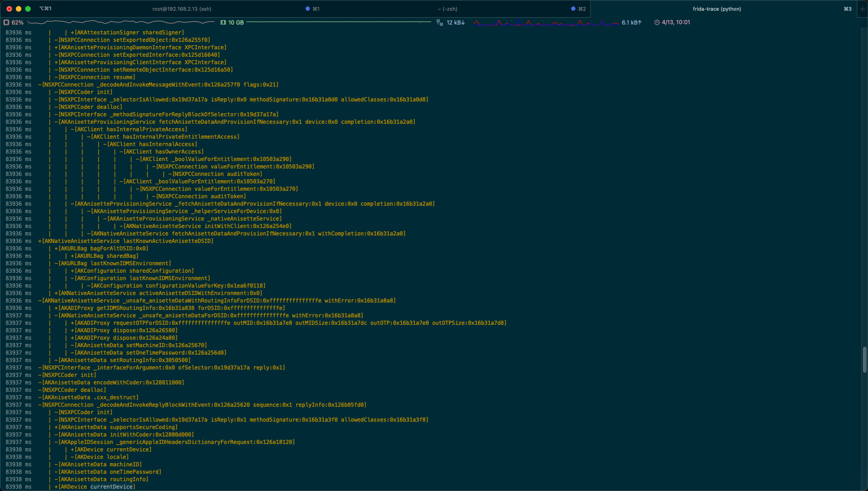Switch to the root@192.168.2.13 (ssh) tab
The image size is (868, 491).
point(182,9)
